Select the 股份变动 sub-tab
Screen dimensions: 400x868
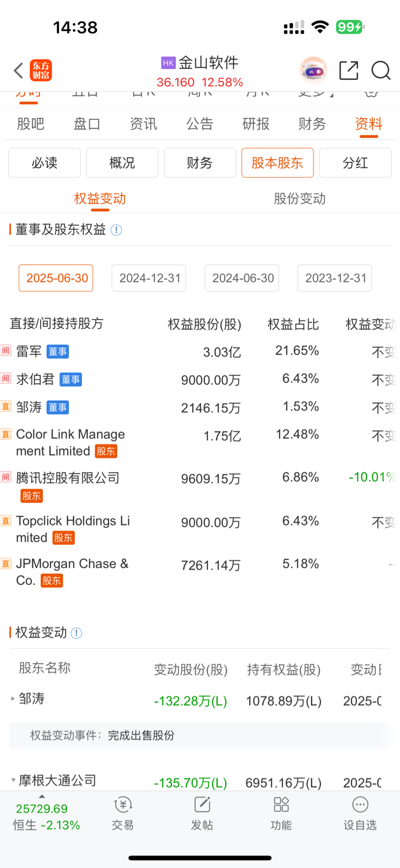299,199
